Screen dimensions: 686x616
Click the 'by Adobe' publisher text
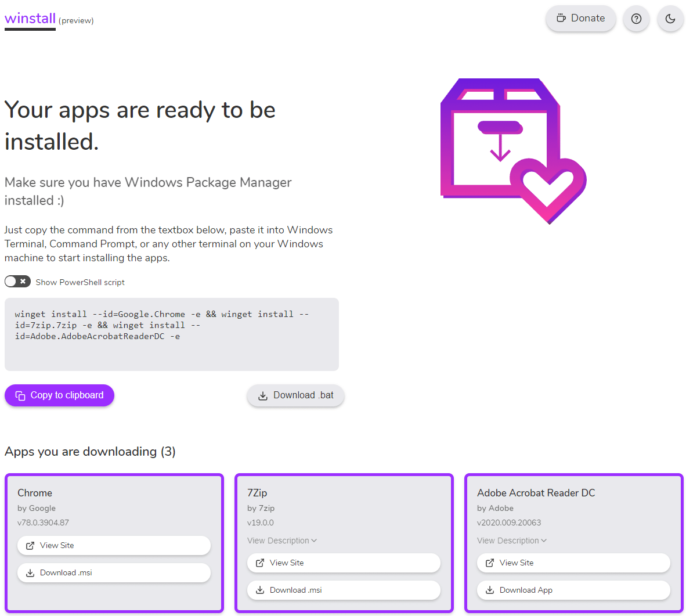pos(495,508)
